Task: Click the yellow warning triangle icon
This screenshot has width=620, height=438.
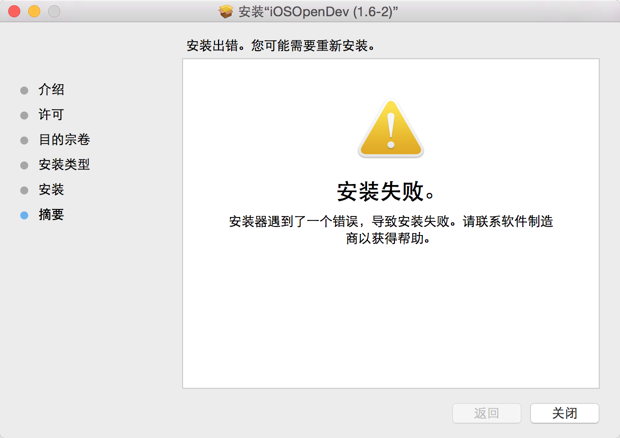Action: tap(391, 128)
